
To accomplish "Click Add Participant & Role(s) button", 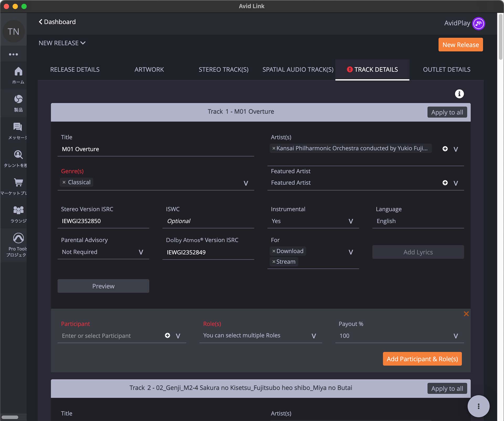I will (x=422, y=359).
